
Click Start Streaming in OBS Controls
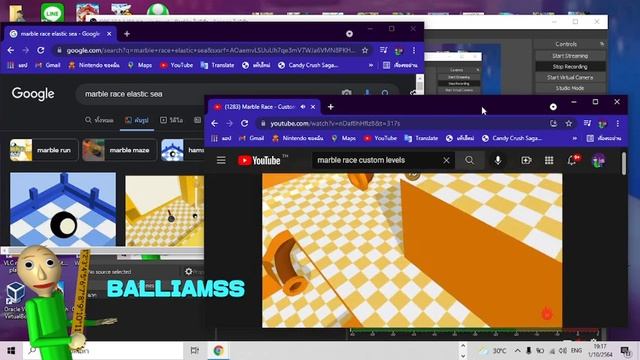pos(570,56)
